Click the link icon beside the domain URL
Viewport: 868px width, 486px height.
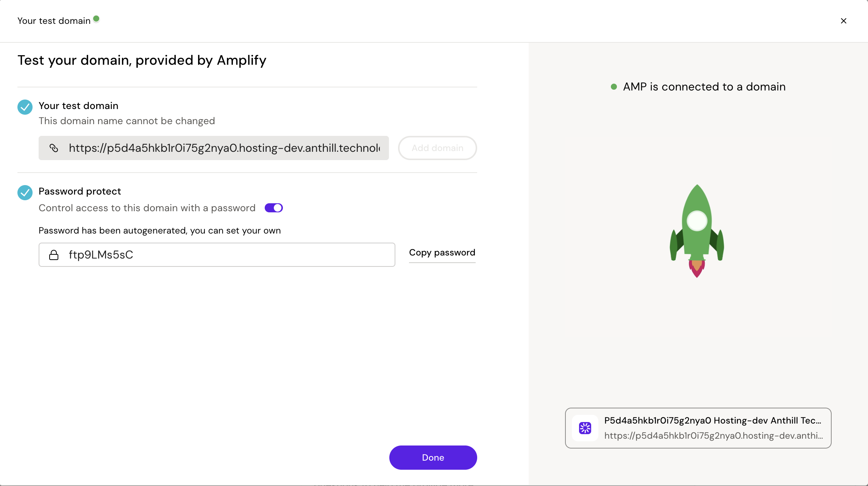click(x=54, y=148)
